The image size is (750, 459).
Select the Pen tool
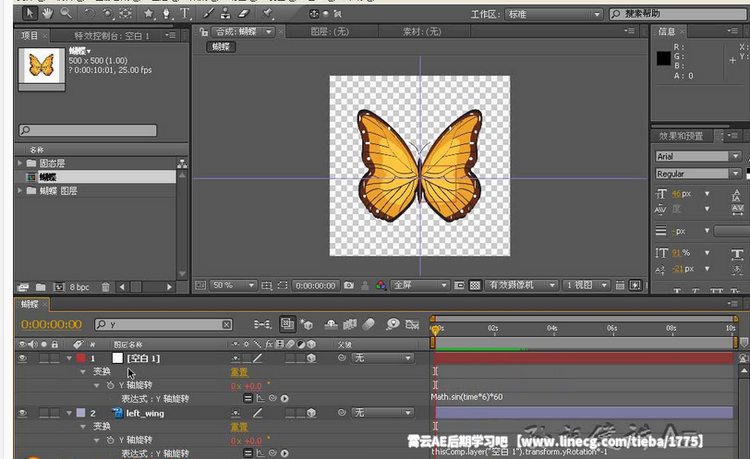166,13
